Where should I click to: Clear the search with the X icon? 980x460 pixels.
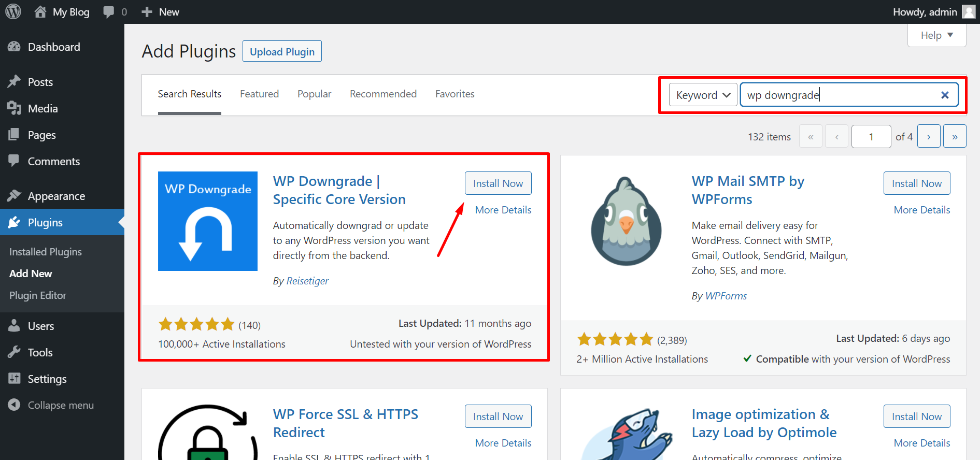point(945,95)
